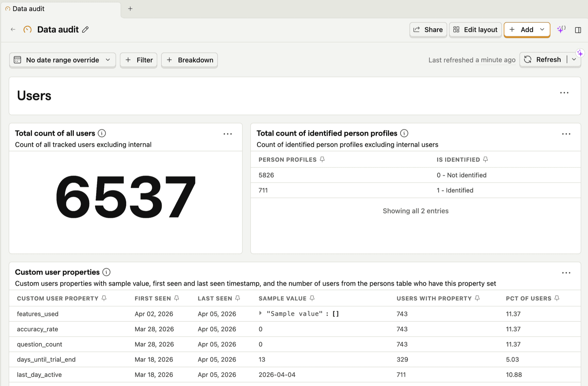
Task: Pin the CUSTOM USER PROPERTY column
Action: (104, 298)
